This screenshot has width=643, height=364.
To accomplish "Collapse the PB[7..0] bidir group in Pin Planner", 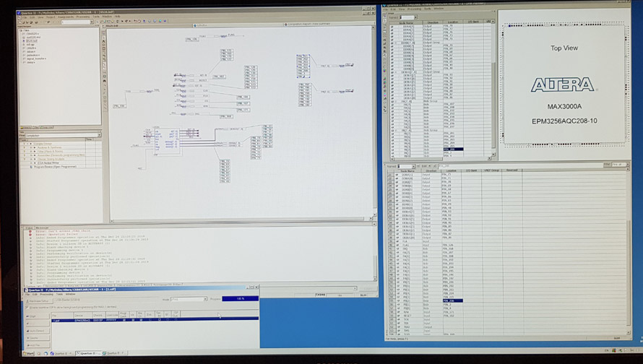I will 396,130.
